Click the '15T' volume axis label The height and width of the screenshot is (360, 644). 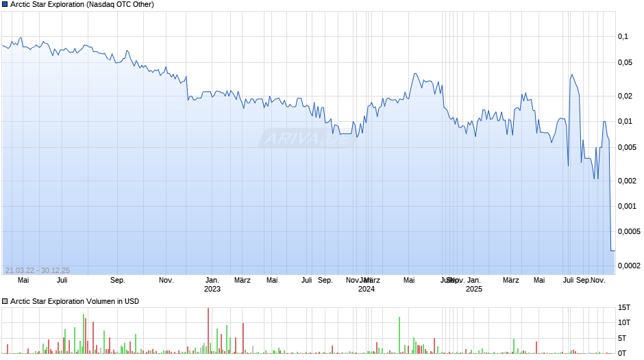tap(624, 307)
